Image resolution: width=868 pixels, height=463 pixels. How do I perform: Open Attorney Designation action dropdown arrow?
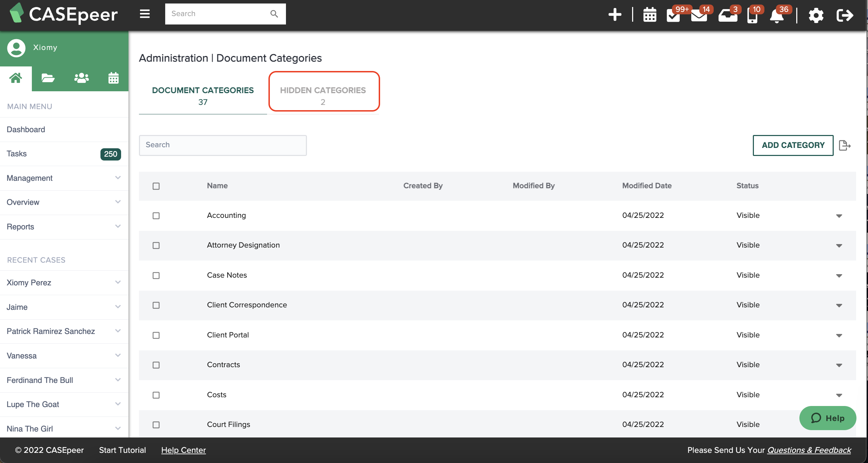click(x=839, y=246)
